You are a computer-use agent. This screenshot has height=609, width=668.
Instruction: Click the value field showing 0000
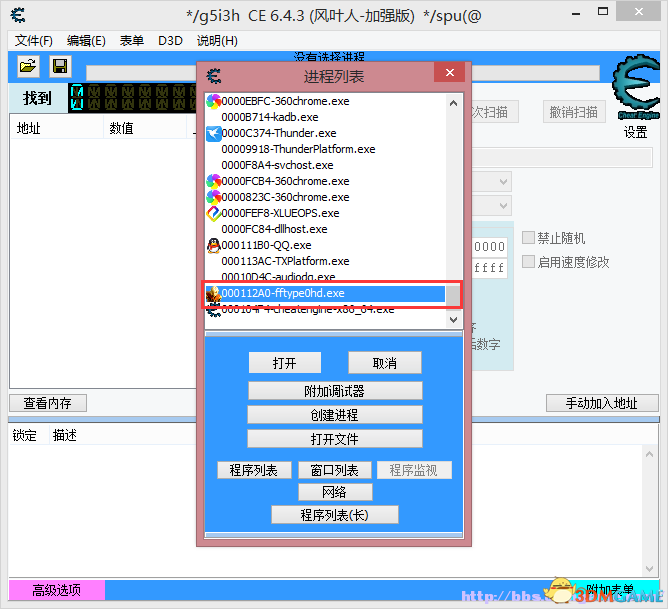tap(489, 247)
